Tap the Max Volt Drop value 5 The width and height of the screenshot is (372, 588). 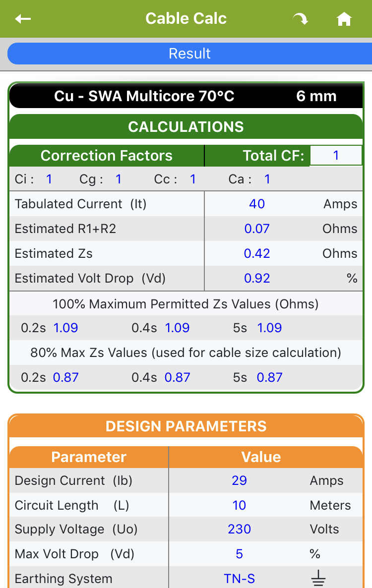click(x=239, y=554)
